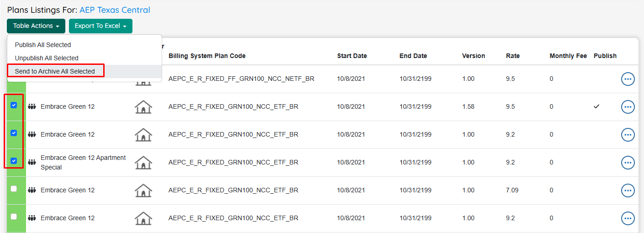Open the AEP Texas Central link
This screenshot has width=644, height=233.
[115, 10]
